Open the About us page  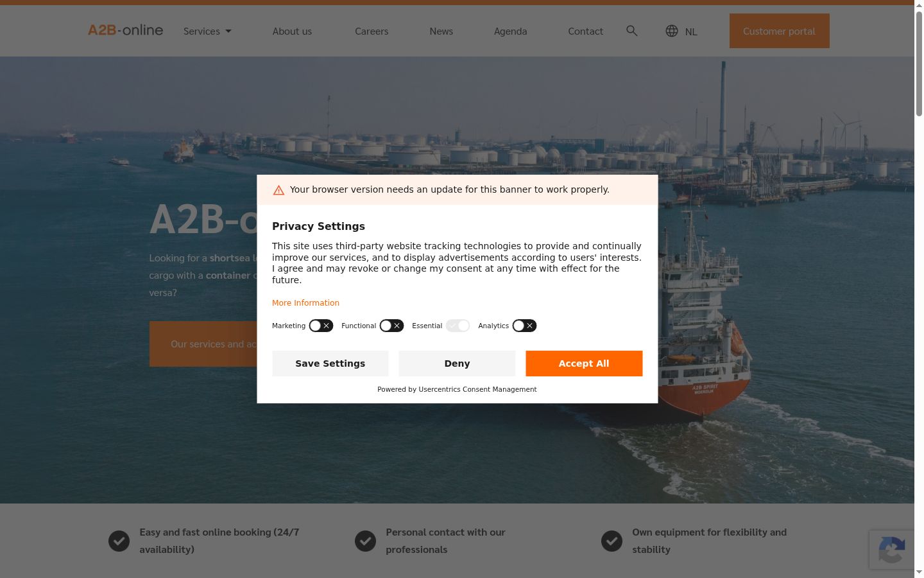coord(292,31)
